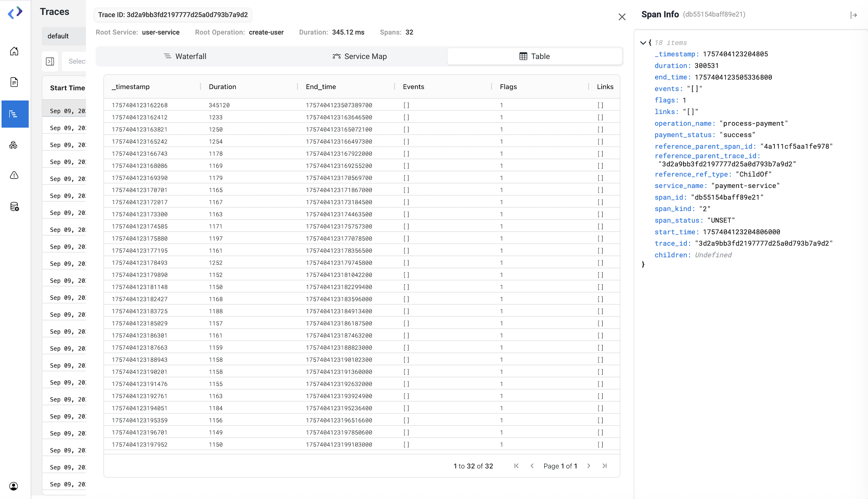Go to the last table page
This screenshot has width=868, height=499.
pyautogui.click(x=605, y=466)
